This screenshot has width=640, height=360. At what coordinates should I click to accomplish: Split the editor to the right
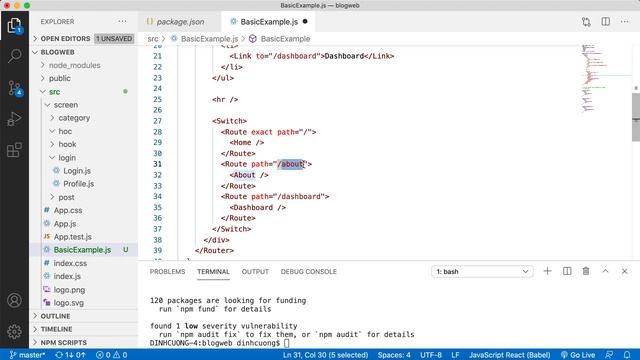pyautogui.click(x=605, y=22)
